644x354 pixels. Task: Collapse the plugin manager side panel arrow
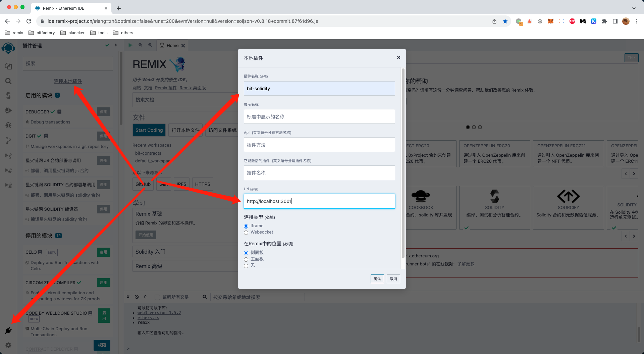(116, 45)
